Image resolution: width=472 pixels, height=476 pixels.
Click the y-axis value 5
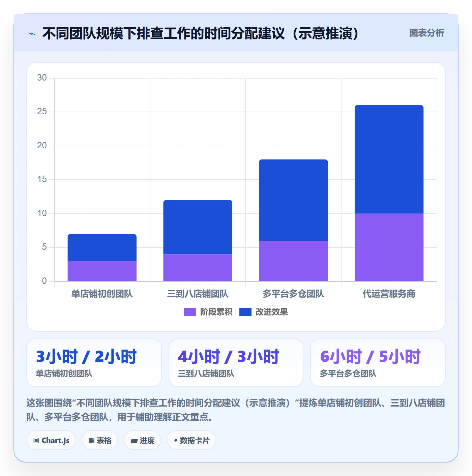(x=45, y=247)
